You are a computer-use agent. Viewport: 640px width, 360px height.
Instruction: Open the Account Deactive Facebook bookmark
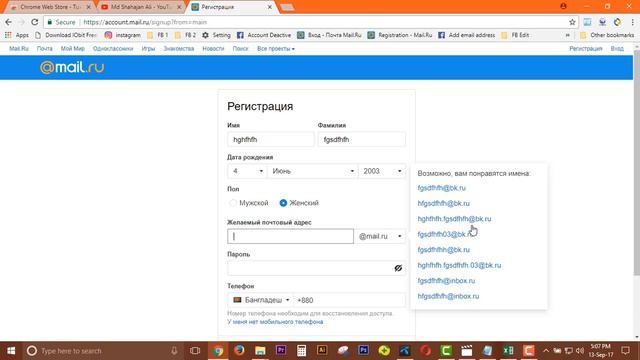[x=264, y=35]
